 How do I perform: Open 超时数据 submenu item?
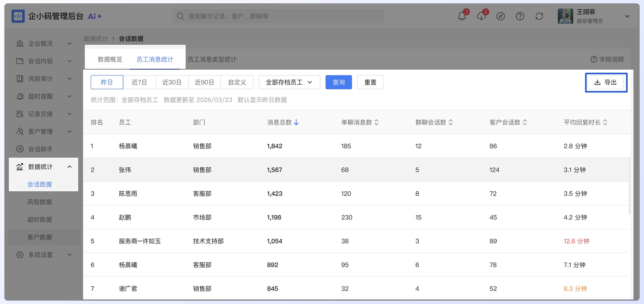click(40, 219)
